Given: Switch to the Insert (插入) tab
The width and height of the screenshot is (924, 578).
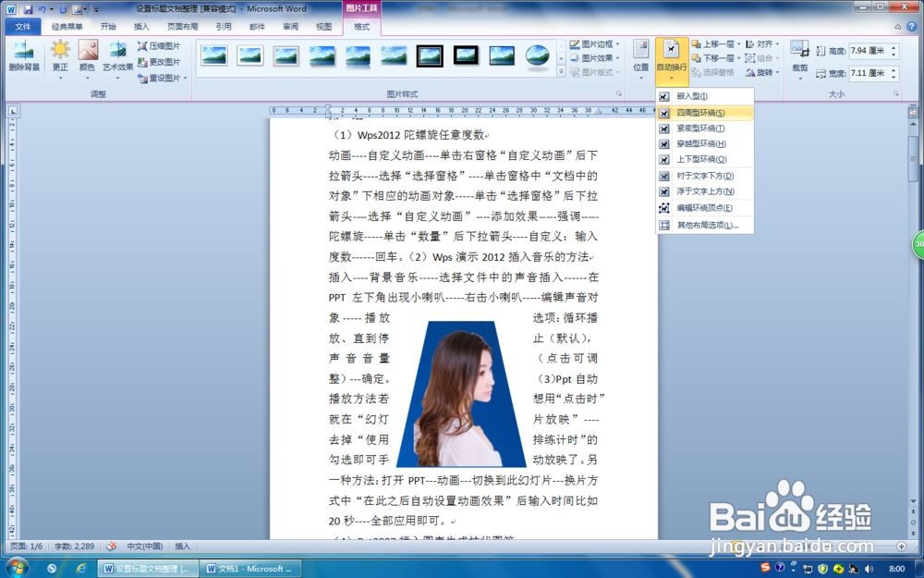Looking at the screenshot, I should [x=141, y=27].
